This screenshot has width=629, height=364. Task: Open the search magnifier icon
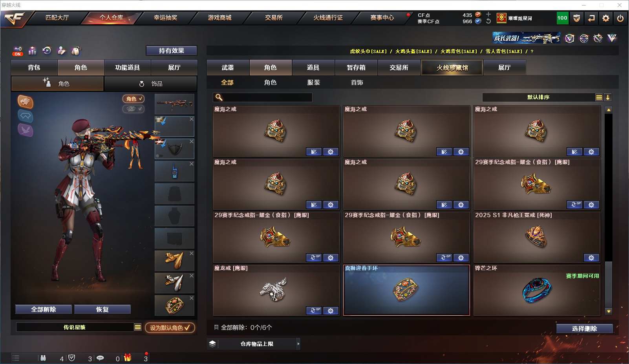(219, 97)
